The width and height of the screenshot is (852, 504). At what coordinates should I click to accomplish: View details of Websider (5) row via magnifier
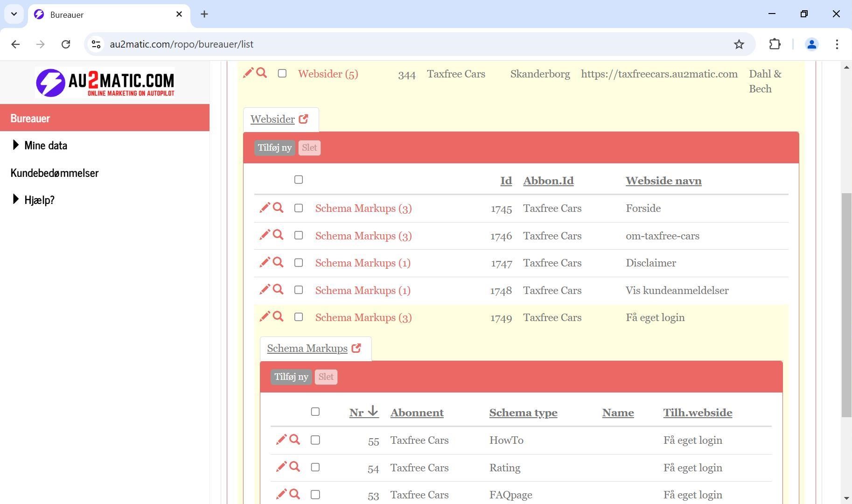(262, 73)
